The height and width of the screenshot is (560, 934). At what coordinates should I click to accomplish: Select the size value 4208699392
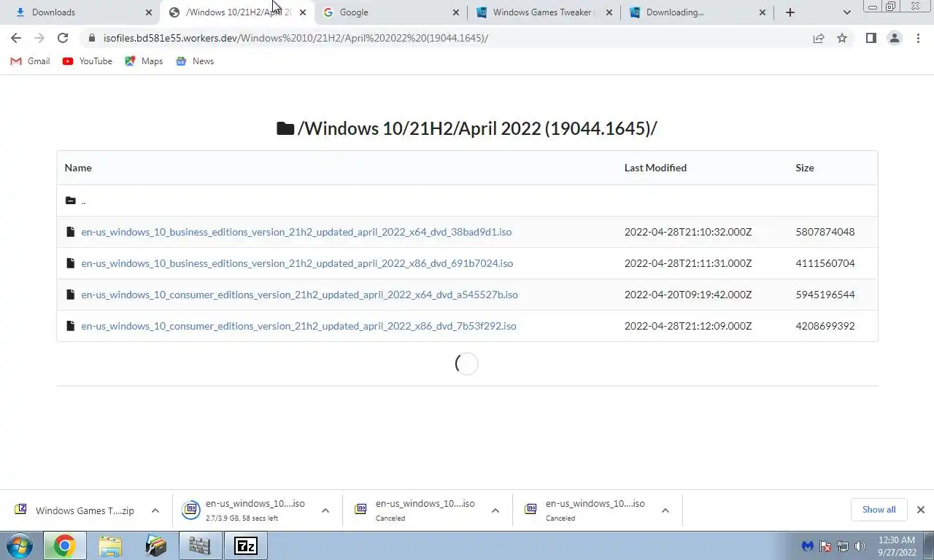[x=825, y=326]
